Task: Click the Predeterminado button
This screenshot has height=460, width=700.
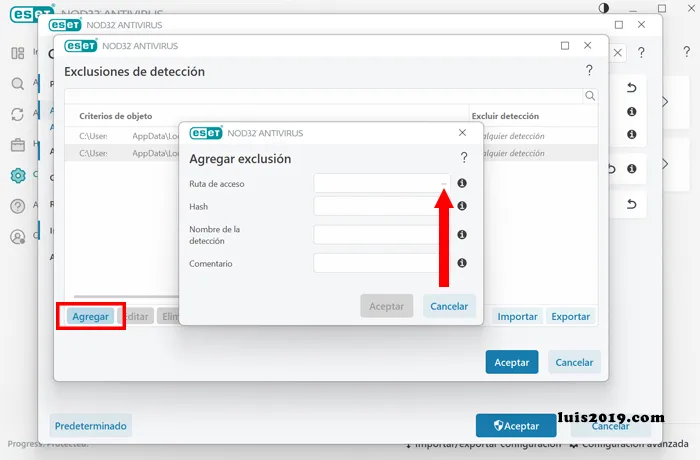Action: (91, 425)
